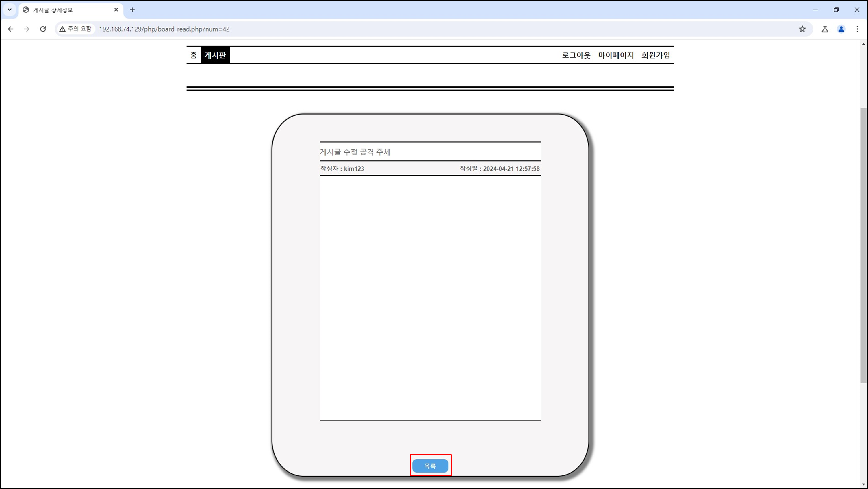
Task: Click the scrollbar up arrow
Action: tap(863, 44)
